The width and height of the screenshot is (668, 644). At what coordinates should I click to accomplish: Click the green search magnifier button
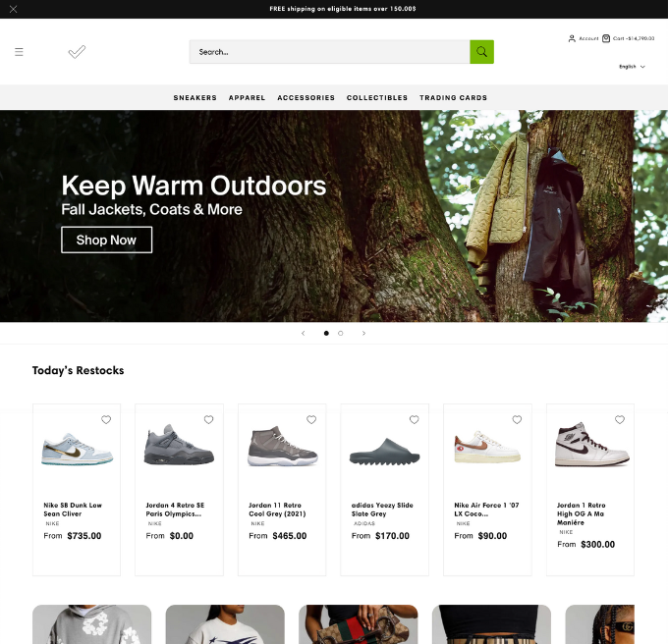[481, 52]
